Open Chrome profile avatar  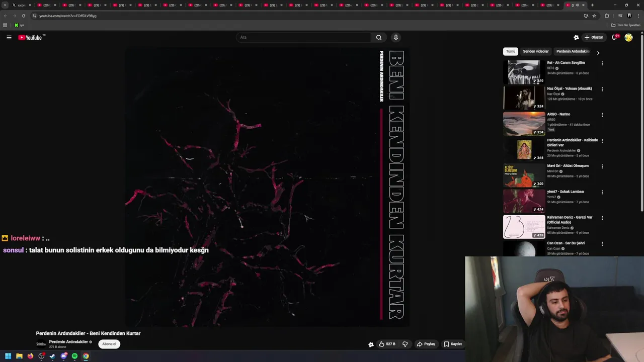[x=629, y=16]
